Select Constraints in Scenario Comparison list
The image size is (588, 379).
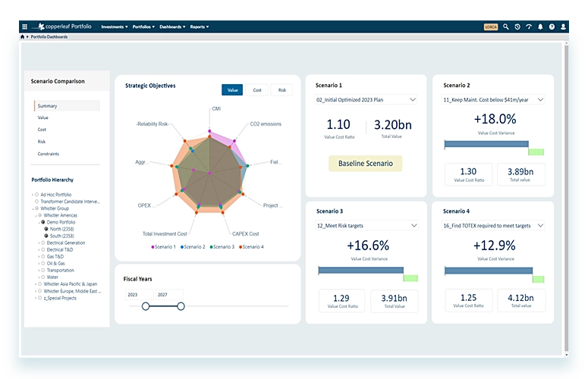pos(49,154)
